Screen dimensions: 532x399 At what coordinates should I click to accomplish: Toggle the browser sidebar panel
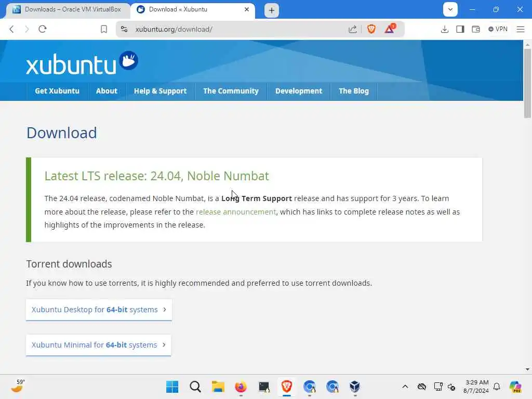(460, 29)
